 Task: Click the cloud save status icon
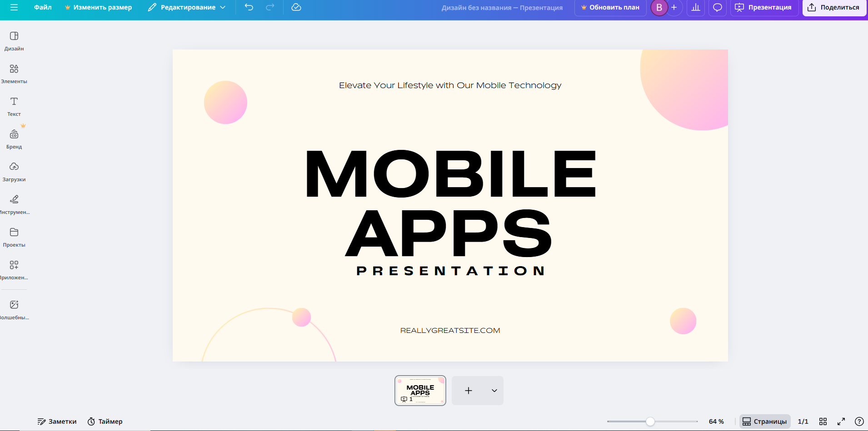(296, 7)
